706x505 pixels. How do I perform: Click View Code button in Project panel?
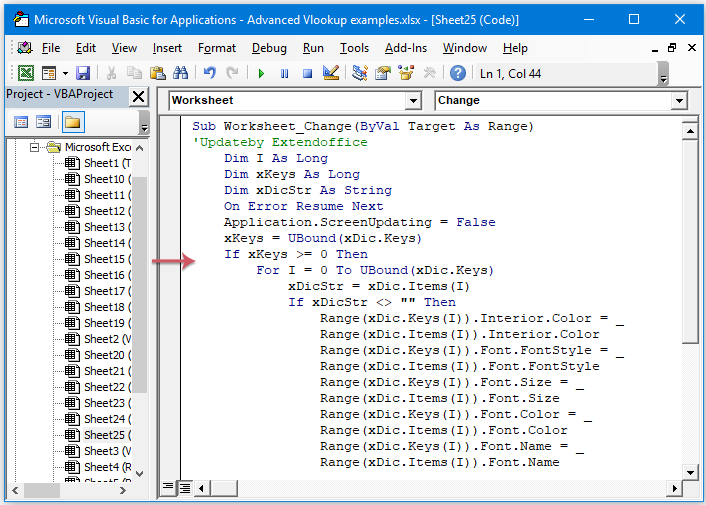click(x=21, y=122)
